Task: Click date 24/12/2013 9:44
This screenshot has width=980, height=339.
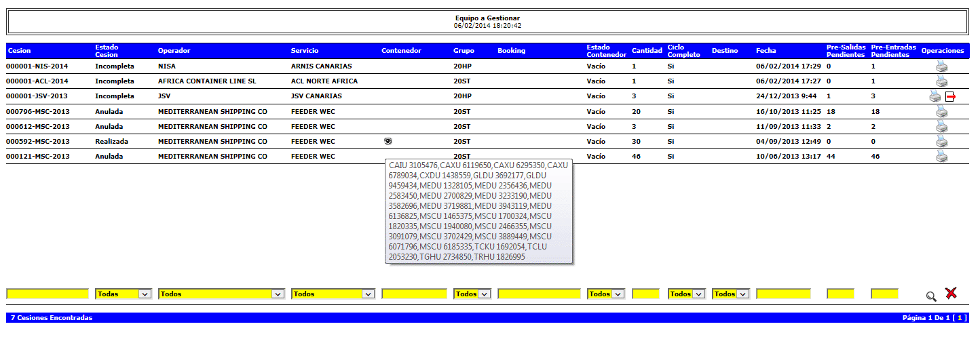Action: pyautogui.click(x=786, y=96)
